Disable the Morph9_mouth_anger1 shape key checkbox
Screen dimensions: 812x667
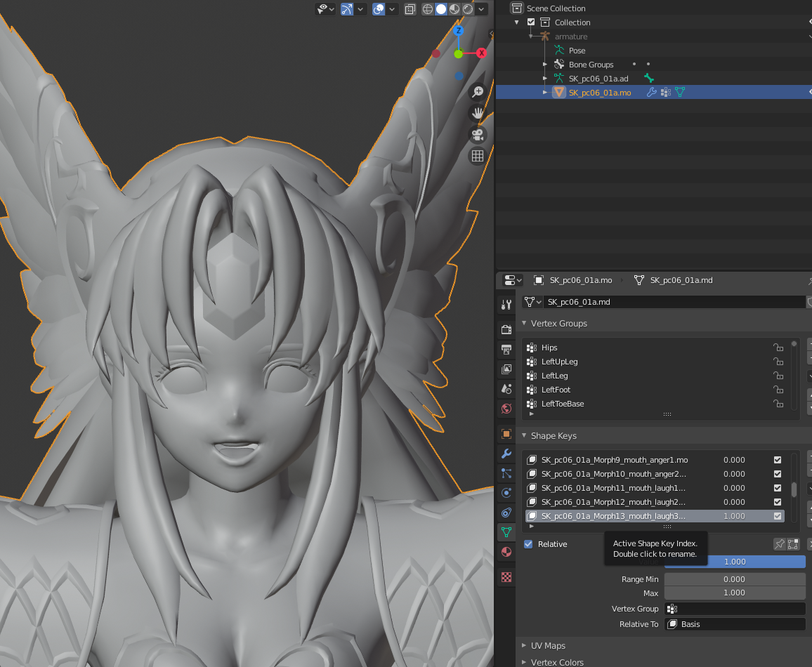pyautogui.click(x=778, y=459)
